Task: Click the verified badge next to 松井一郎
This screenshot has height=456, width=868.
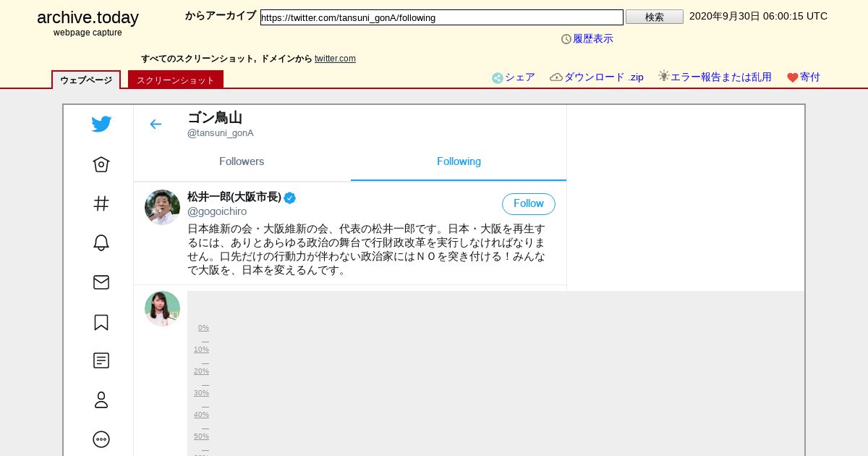Action: 289,198
